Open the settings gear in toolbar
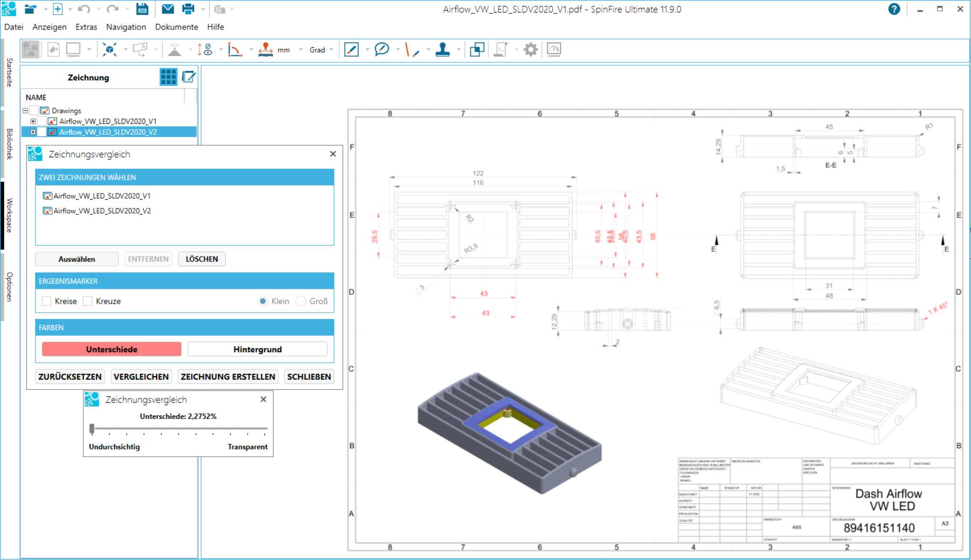Viewport: 971px width, 560px height. 531,50
